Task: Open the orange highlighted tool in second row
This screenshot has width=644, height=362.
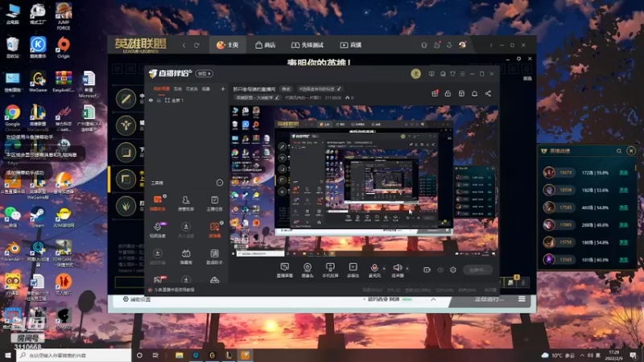Action: point(214,230)
